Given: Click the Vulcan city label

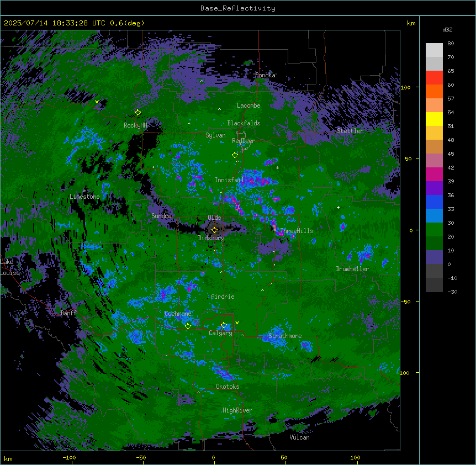Looking at the screenshot, I should (300, 437).
